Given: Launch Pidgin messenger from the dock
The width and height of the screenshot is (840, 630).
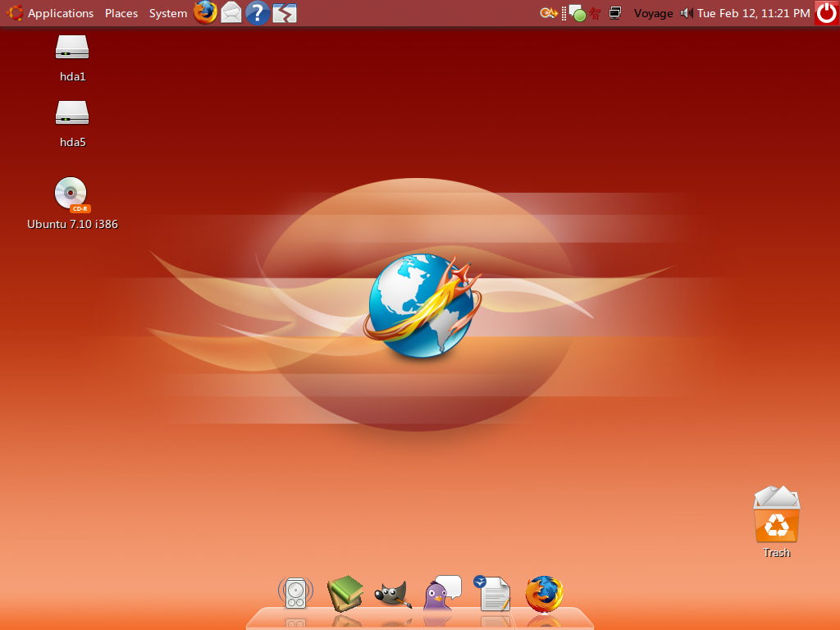Looking at the screenshot, I should pyautogui.click(x=442, y=592).
